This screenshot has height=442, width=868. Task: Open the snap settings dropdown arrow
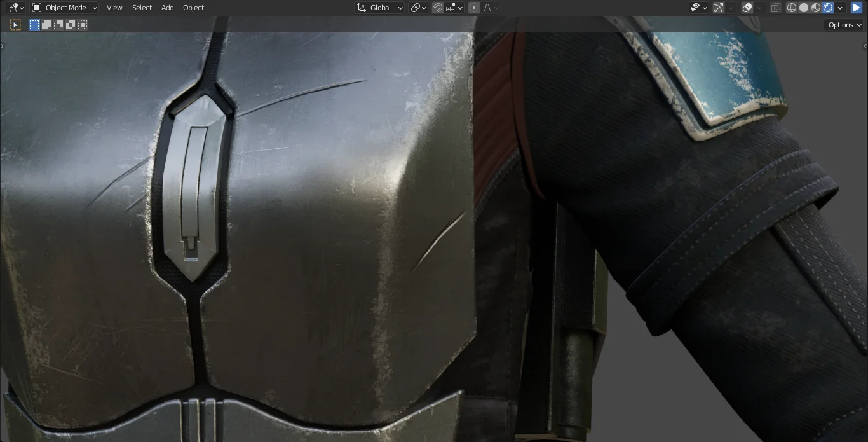click(460, 8)
